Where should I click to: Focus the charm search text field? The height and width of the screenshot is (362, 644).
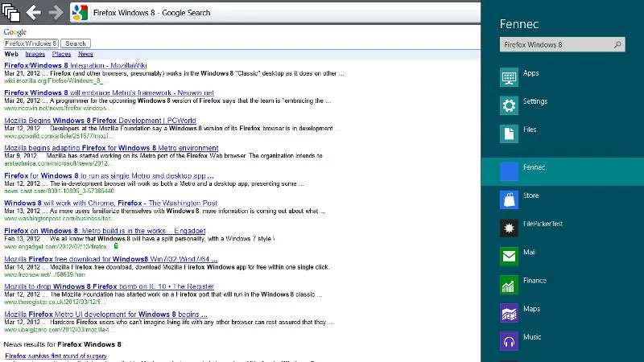(555, 45)
